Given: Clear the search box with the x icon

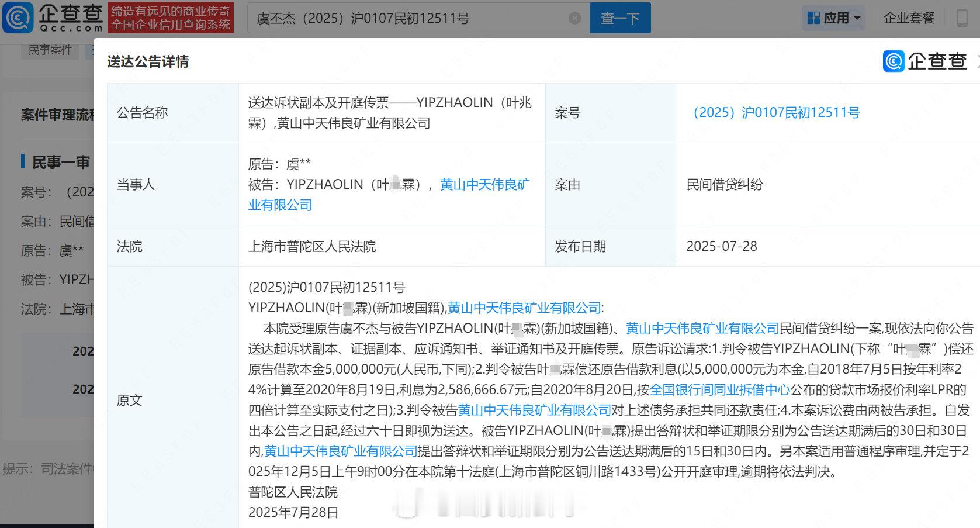Looking at the screenshot, I should pyautogui.click(x=575, y=18).
